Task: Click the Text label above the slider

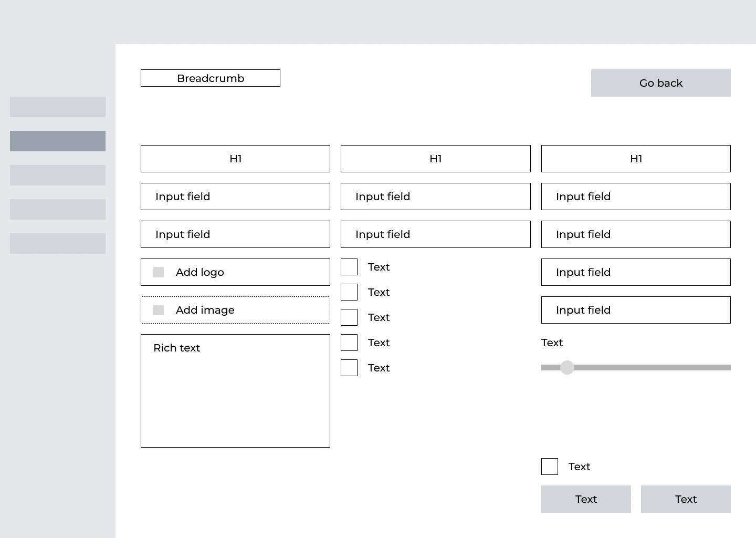Action: 552,343
